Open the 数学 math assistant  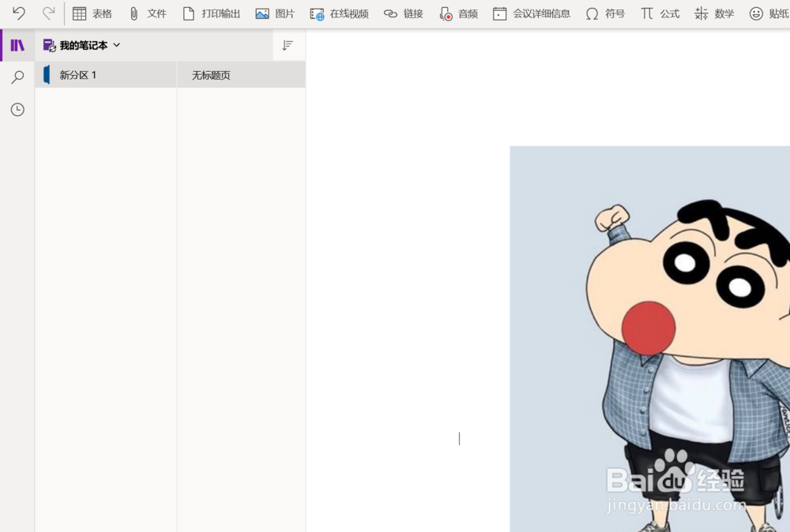click(x=714, y=13)
